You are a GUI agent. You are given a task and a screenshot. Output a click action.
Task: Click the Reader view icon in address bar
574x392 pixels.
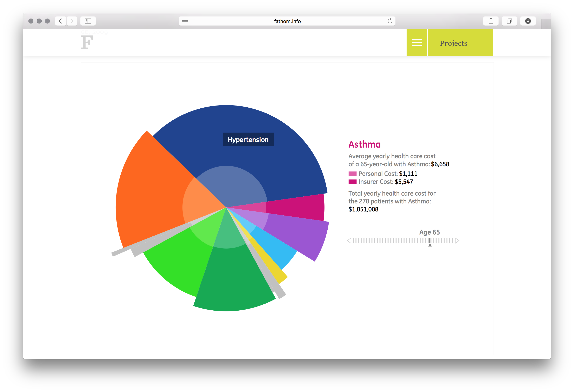coord(185,21)
